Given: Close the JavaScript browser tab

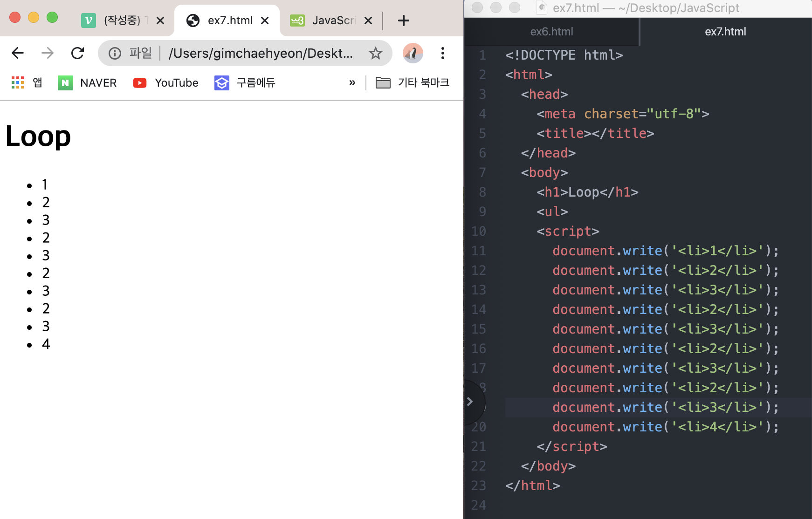Looking at the screenshot, I should [368, 20].
